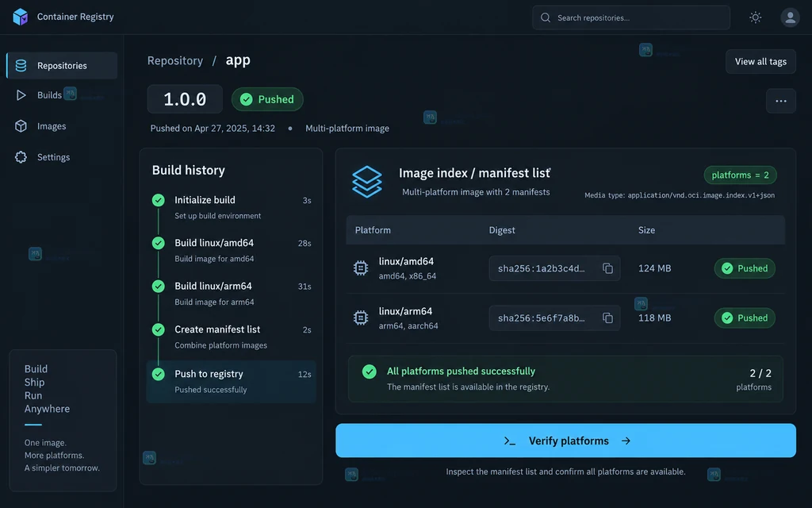Click Push to registry check icon
812x508 pixels.
pos(159,374)
